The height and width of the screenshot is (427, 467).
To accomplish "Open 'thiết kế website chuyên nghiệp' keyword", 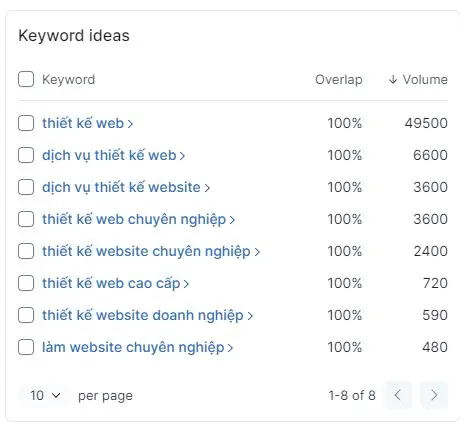I will 151,251.
